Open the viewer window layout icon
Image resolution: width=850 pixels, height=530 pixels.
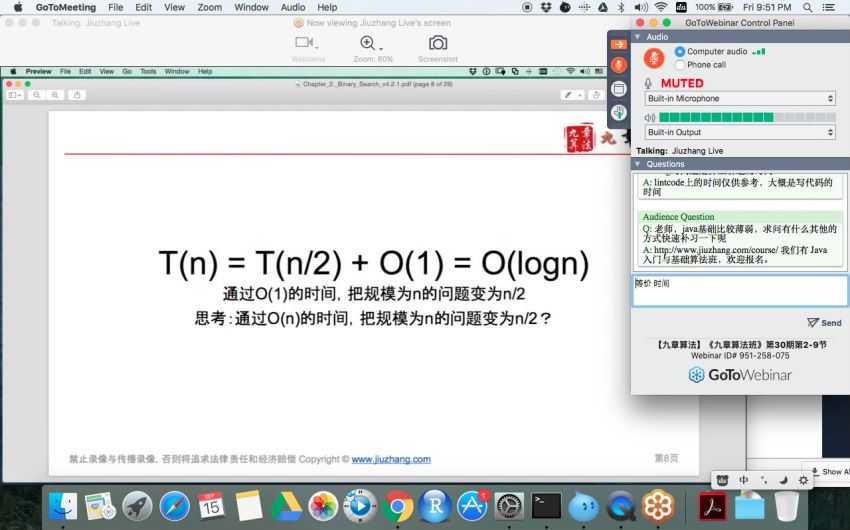point(619,89)
